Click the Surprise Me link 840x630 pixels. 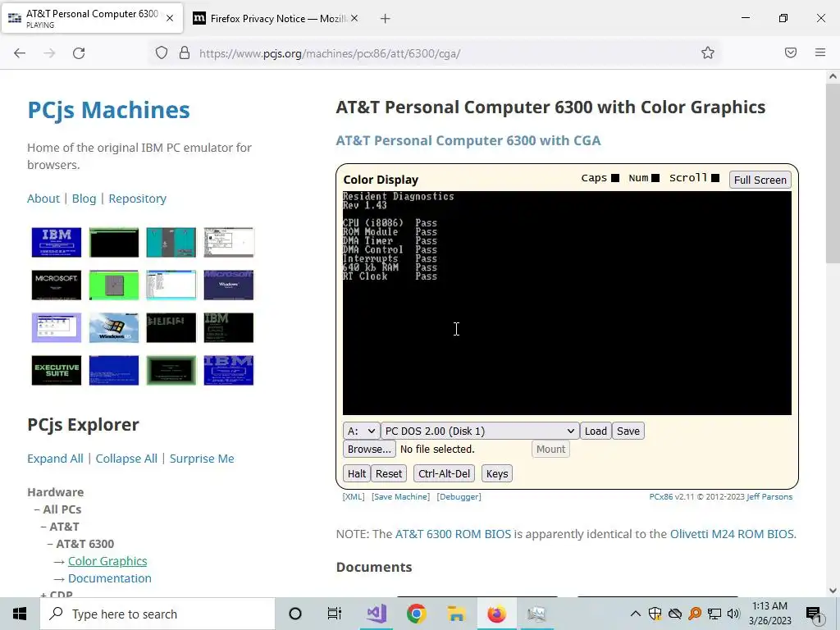(x=202, y=459)
